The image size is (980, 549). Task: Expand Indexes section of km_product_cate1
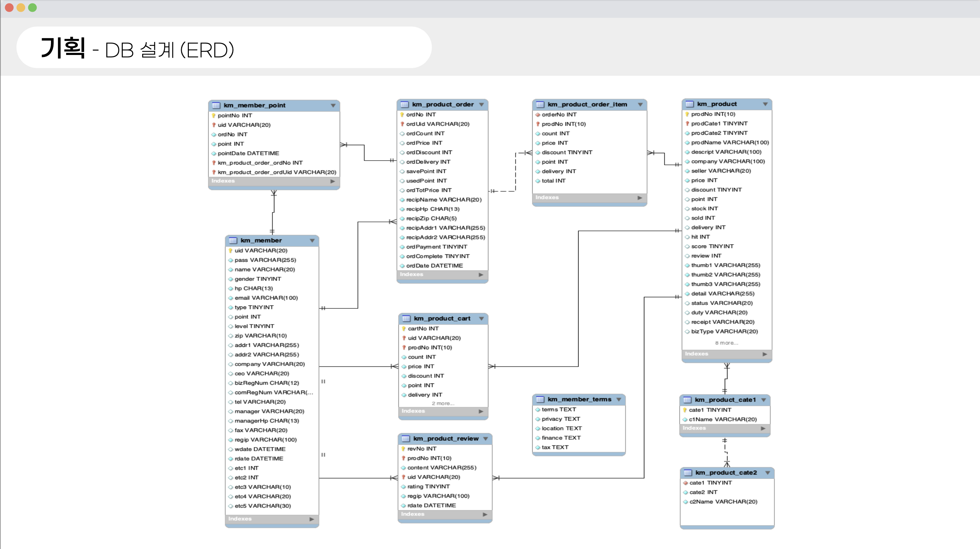(x=763, y=428)
